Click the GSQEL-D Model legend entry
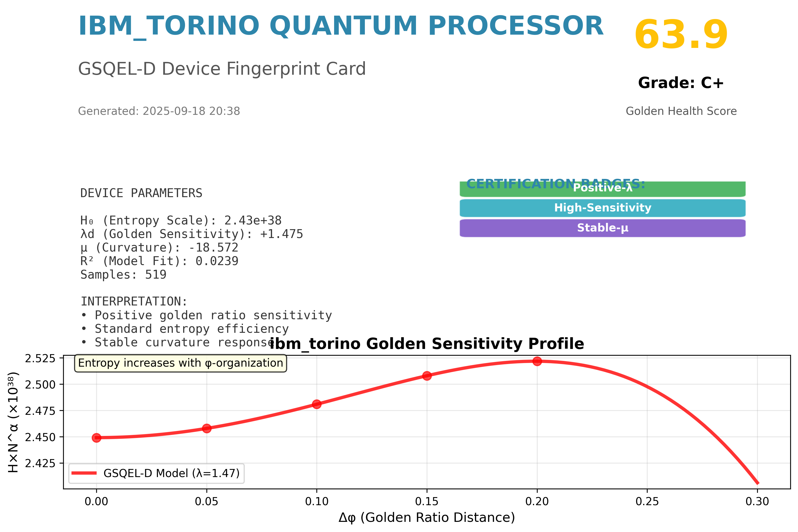The width and height of the screenshot is (798, 532). [156, 473]
